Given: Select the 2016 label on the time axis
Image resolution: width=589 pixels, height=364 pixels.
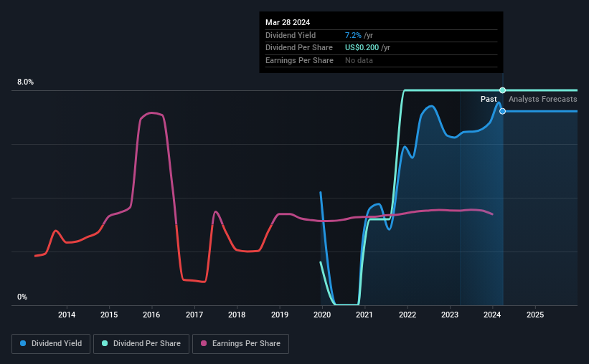Looking at the screenshot, I should point(151,315).
